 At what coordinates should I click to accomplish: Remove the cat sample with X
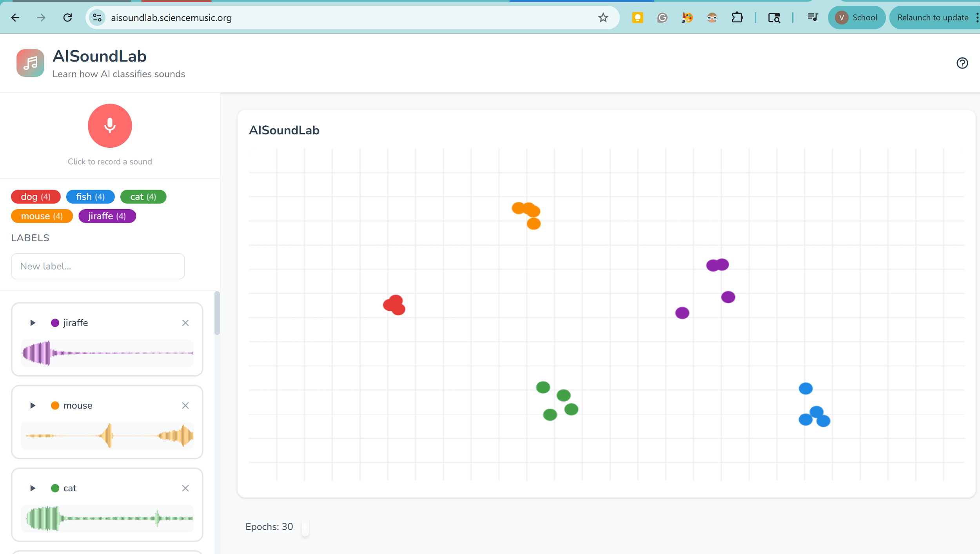click(185, 488)
